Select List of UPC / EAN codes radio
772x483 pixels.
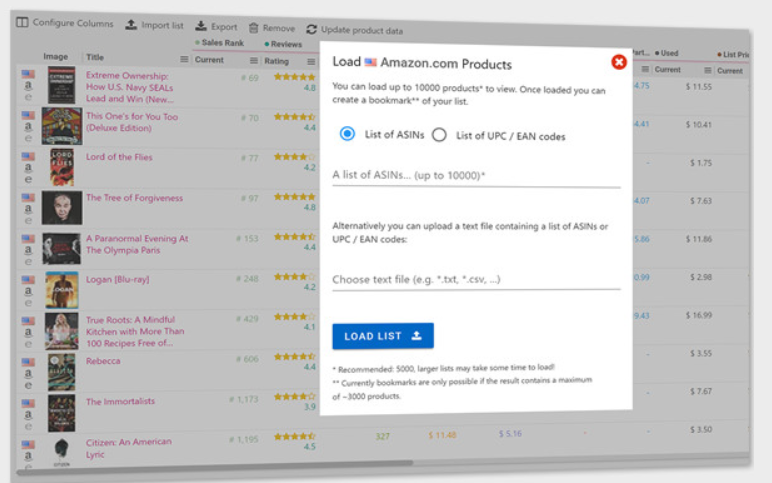[x=439, y=134]
